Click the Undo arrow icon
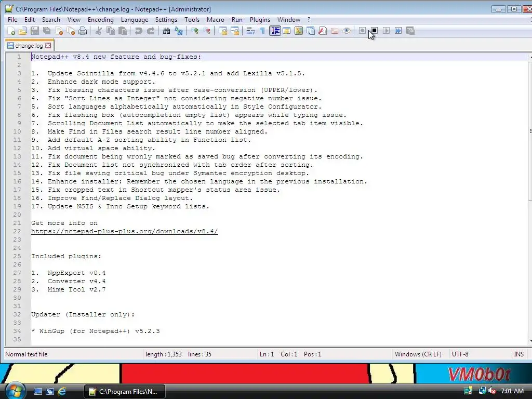 pos(138,31)
